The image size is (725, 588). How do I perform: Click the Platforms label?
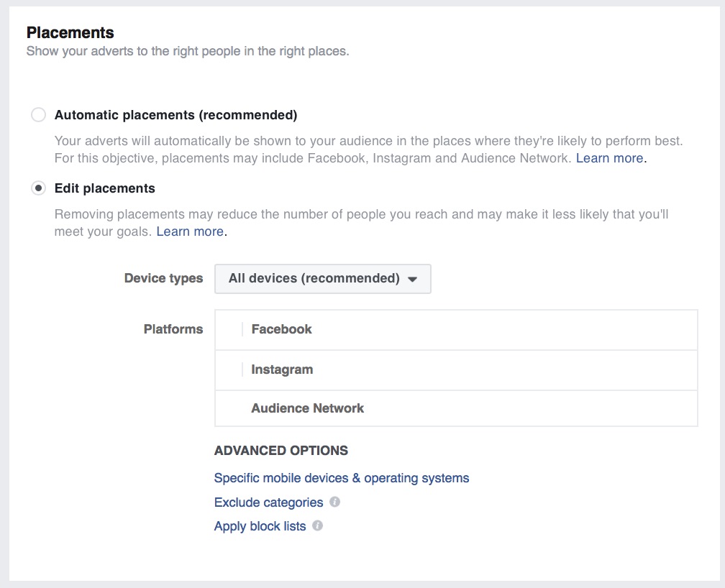[173, 329]
